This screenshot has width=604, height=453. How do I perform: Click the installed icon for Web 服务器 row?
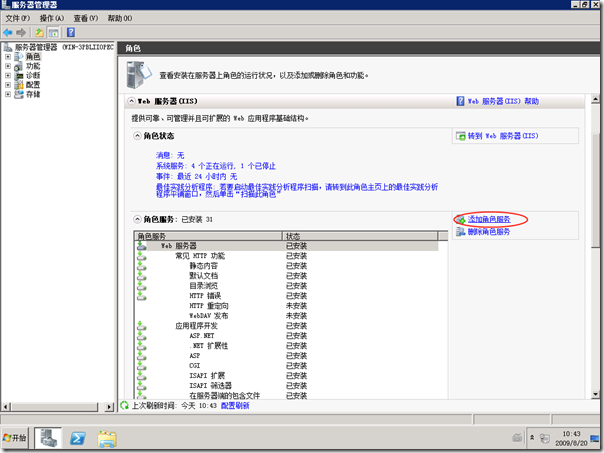pos(141,245)
